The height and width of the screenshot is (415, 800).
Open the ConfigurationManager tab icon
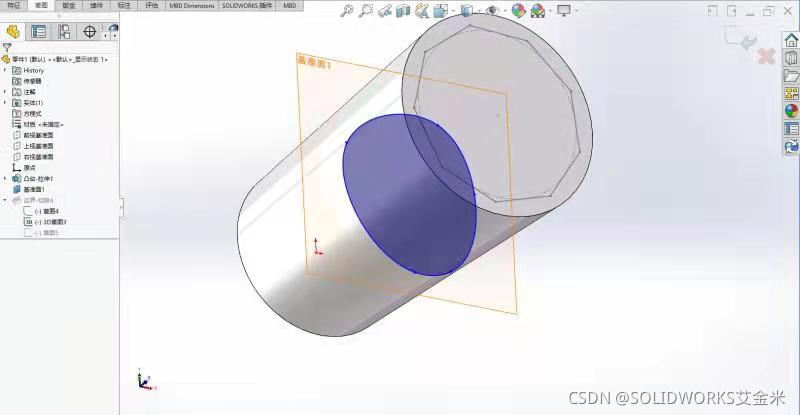(64, 32)
